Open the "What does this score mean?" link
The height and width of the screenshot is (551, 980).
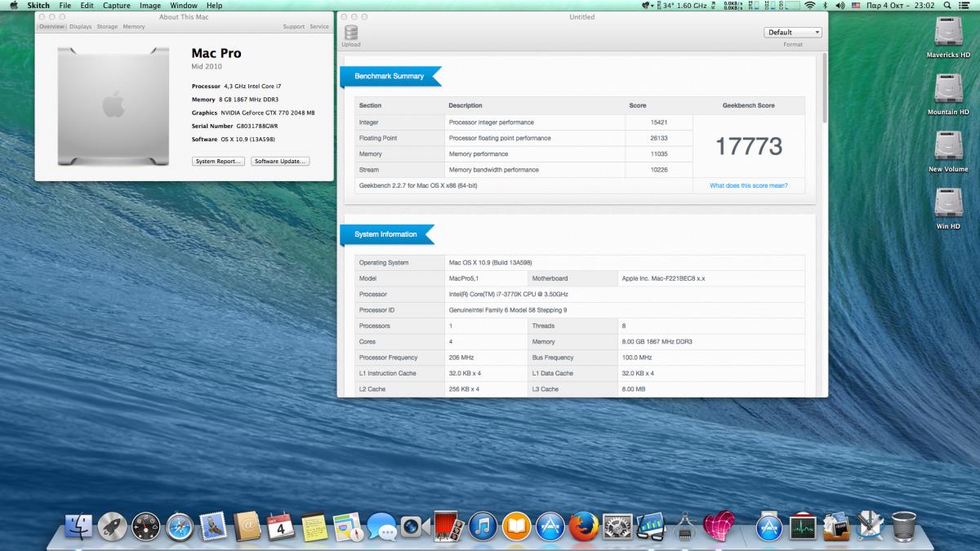749,185
